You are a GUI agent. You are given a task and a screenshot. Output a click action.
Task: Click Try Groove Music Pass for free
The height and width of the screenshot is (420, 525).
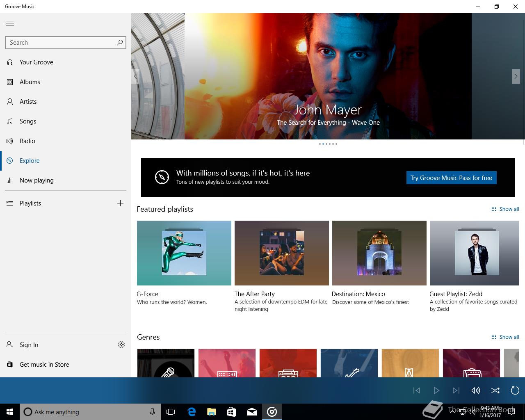pyautogui.click(x=452, y=178)
